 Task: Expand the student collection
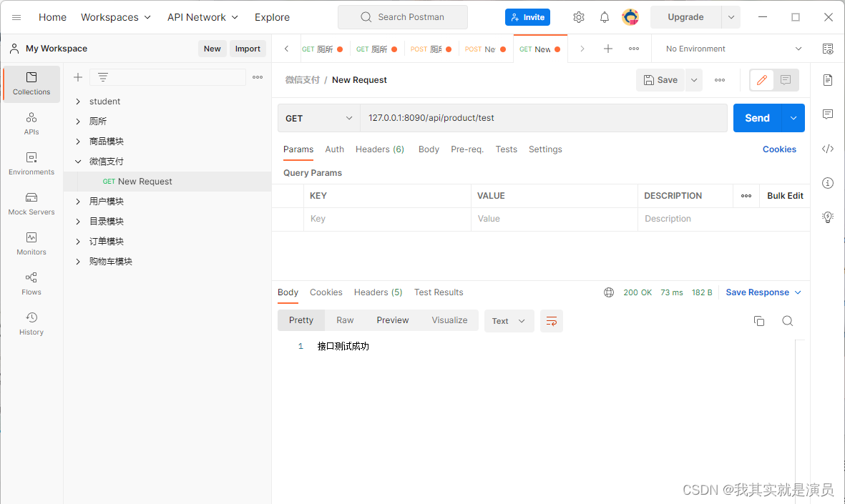click(78, 102)
